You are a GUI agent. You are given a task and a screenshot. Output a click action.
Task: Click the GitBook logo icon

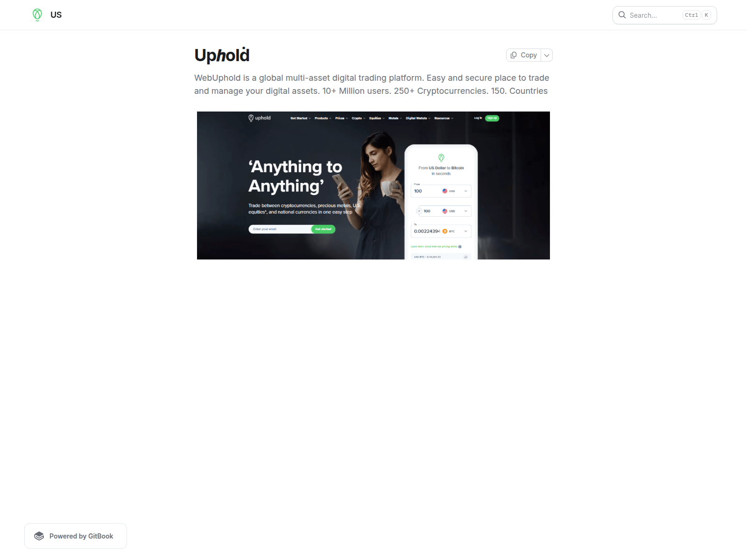[x=39, y=536]
